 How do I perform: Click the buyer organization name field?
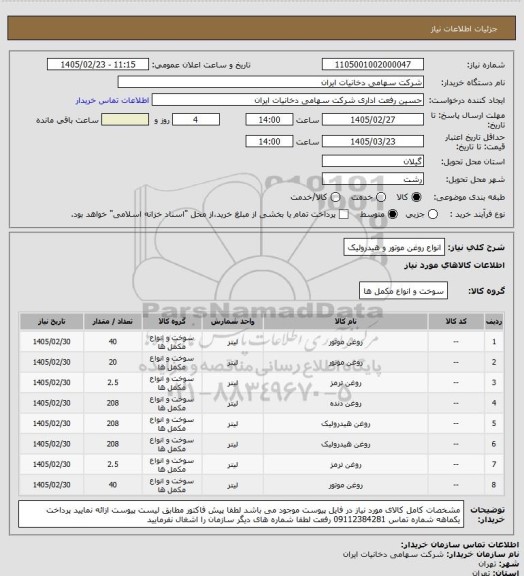270,82
